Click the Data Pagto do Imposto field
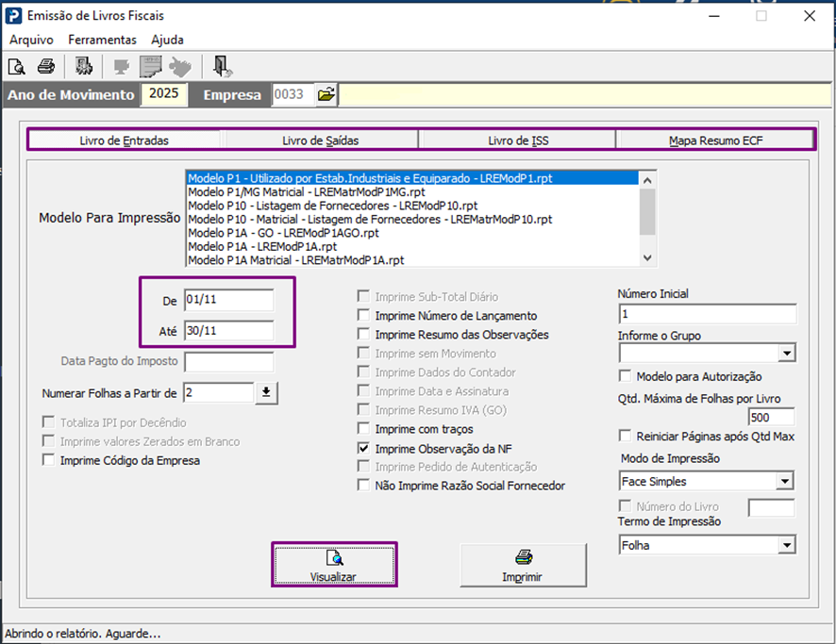This screenshot has width=836, height=644. point(229,362)
